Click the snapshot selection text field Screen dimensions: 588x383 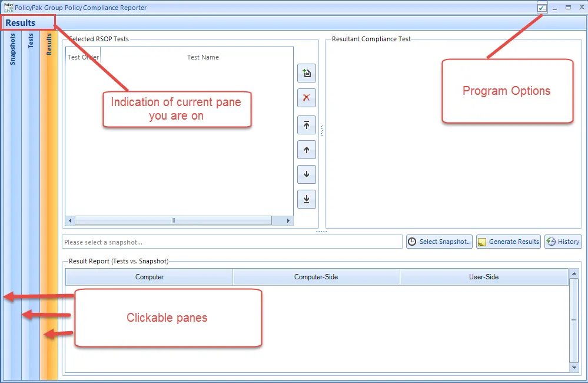pyautogui.click(x=232, y=242)
